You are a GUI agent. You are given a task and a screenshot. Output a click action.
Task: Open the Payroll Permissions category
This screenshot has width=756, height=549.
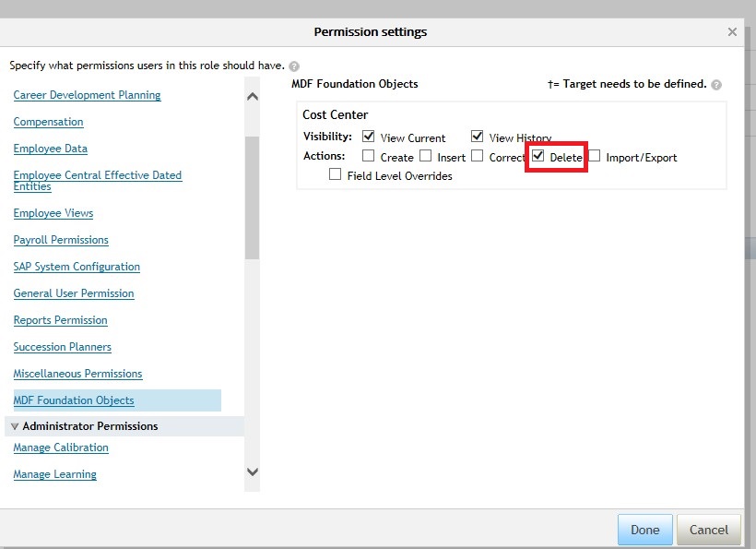click(61, 240)
